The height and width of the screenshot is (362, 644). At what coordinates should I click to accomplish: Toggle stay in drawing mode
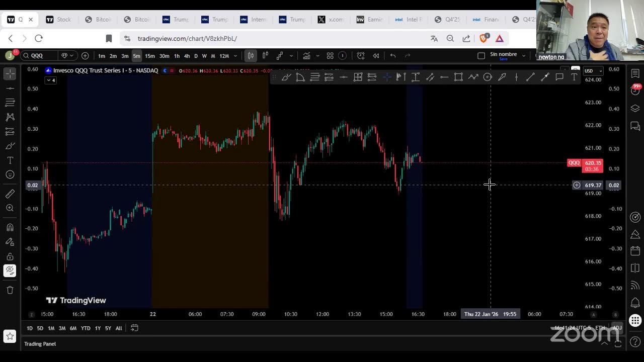click(x=10, y=242)
